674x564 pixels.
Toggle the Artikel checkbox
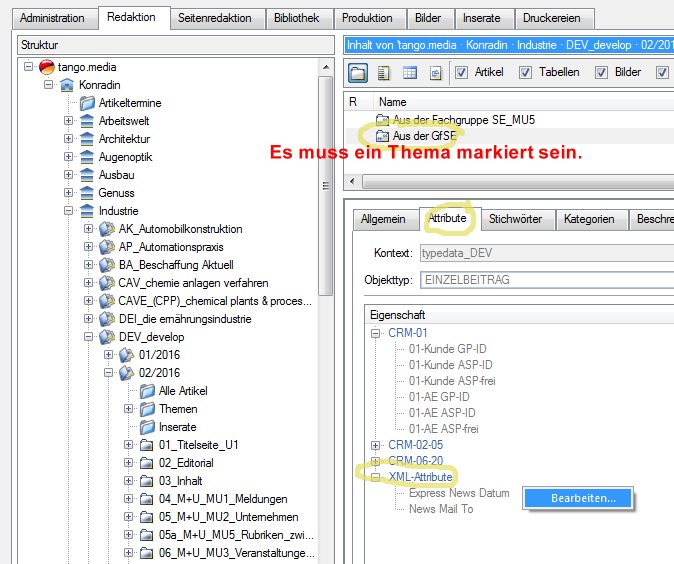(x=462, y=72)
